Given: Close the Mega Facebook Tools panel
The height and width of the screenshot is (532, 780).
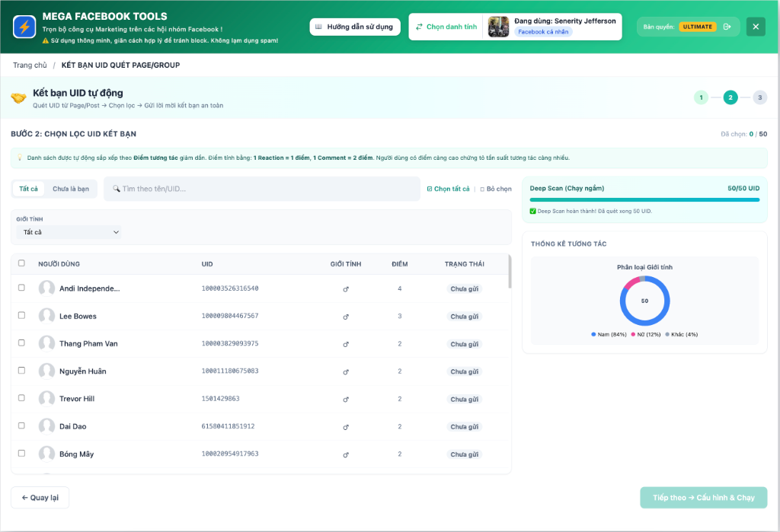Looking at the screenshot, I should coord(756,27).
